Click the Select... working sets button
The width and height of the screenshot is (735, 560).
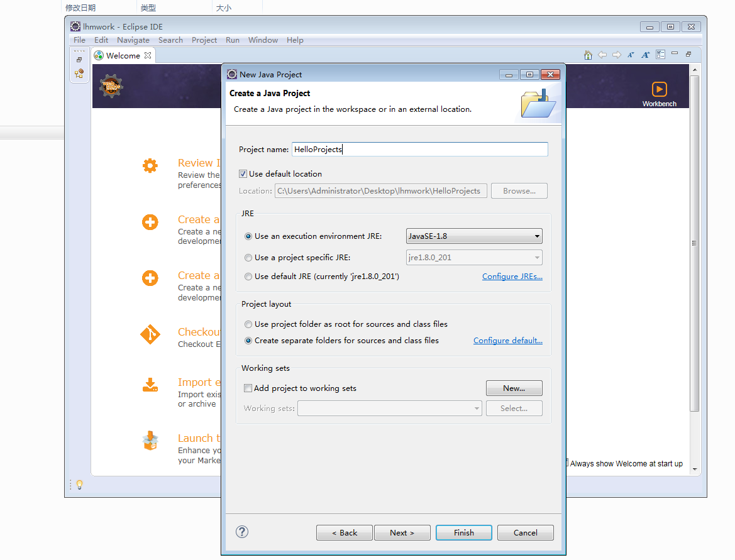[514, 408]
